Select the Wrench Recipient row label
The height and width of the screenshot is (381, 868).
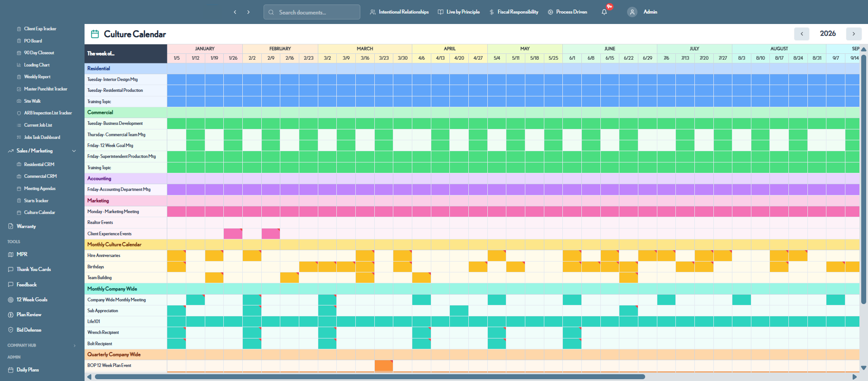tap(103, 333)
